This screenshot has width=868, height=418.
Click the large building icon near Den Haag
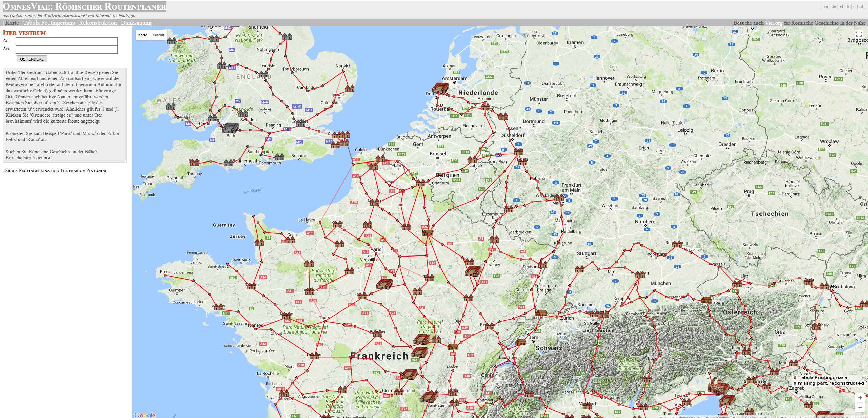click(440, 88)
